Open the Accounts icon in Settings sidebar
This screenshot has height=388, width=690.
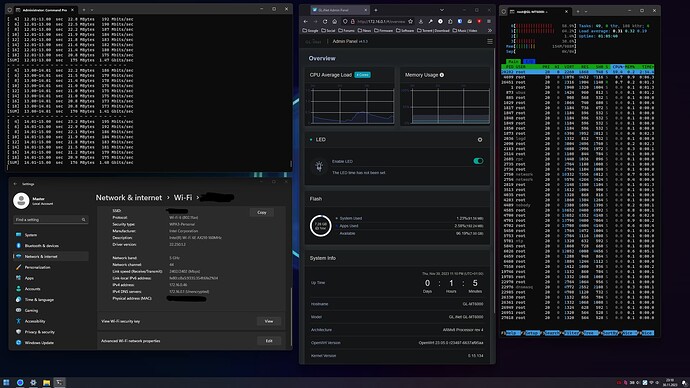click(x=18, y=289)
